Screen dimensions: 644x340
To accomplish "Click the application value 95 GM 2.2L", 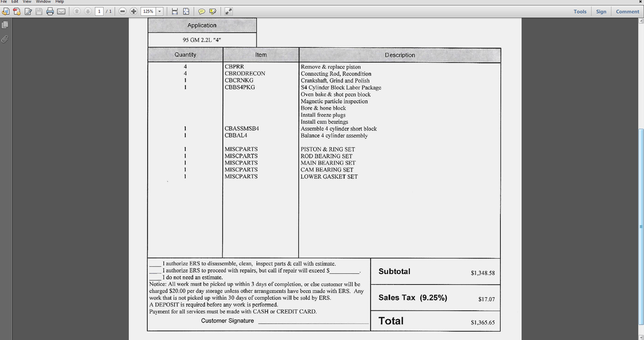I will click(202, 40).
